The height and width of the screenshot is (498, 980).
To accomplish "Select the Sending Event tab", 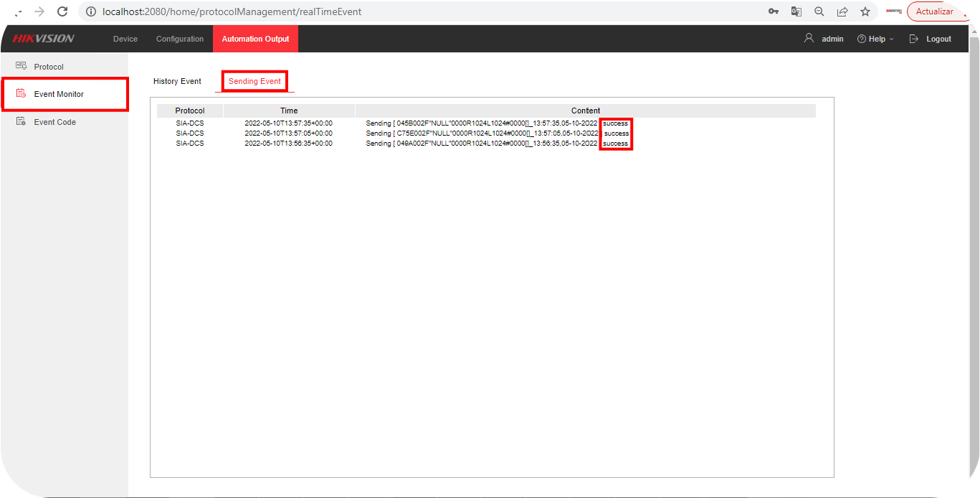I will pyautogui.click(x=254, y=81).
